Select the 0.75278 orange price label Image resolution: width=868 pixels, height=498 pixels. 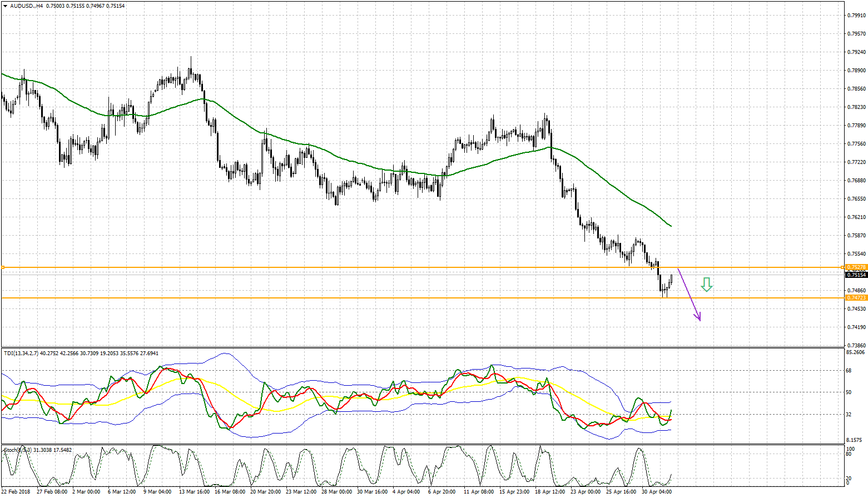(856, 267)
